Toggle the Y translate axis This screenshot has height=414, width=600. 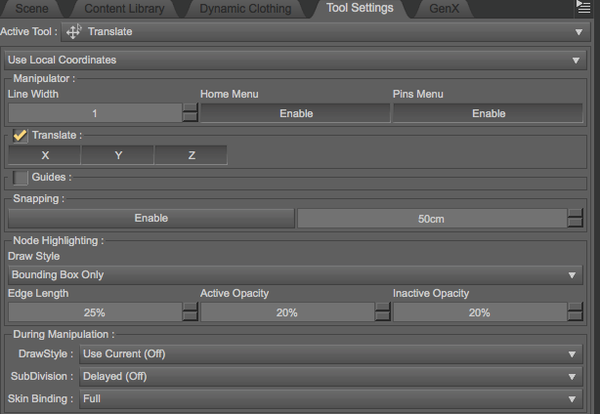(118, 155)
